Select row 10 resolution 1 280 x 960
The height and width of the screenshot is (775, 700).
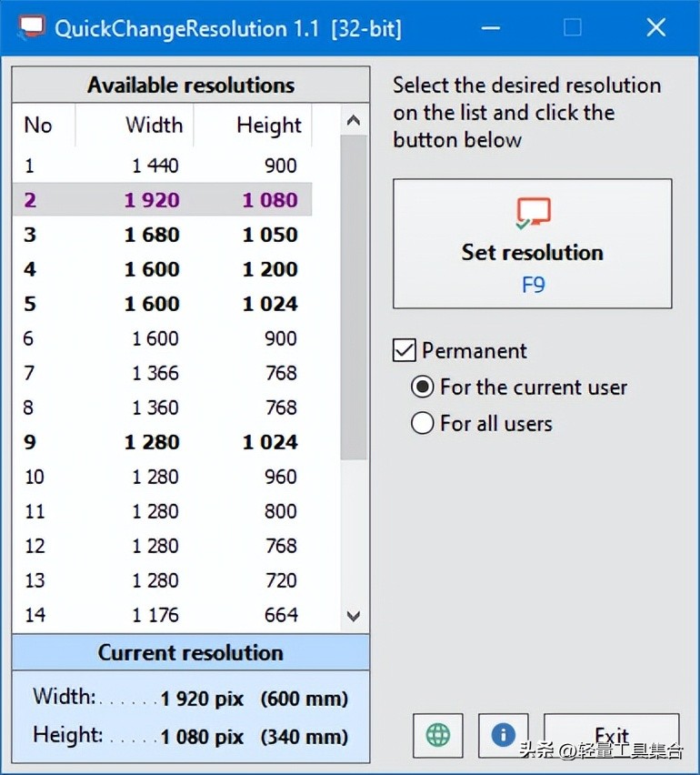pyautogui.click(x=162, y=477)
